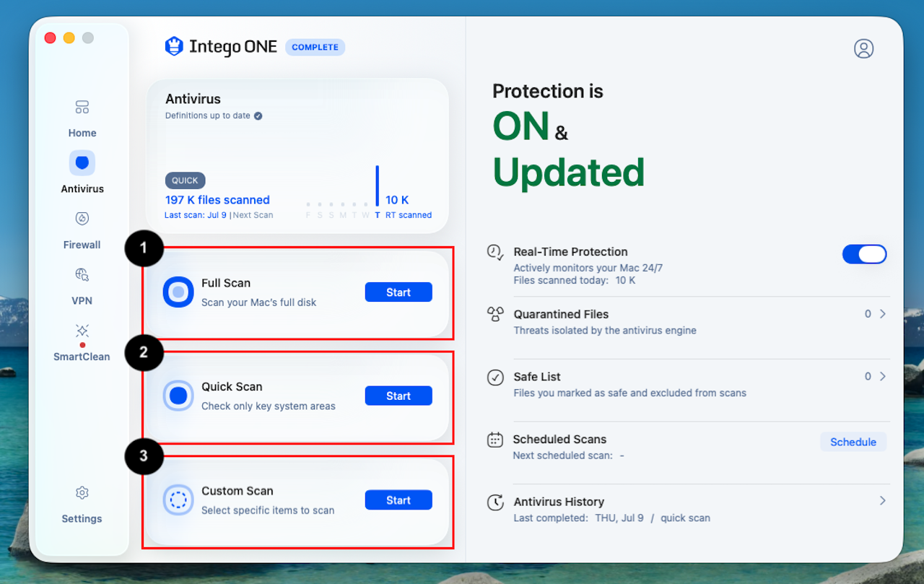Viewport: 924px width, 584px height.
Task: Open the Firewall sidebar icon
Action: click(x=82, y=219)
